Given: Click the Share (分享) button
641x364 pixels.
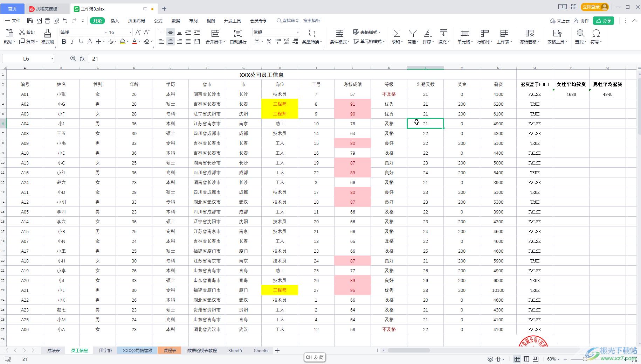Looking at the screenshot, I should pyautogui.click(x=604, y=21).
